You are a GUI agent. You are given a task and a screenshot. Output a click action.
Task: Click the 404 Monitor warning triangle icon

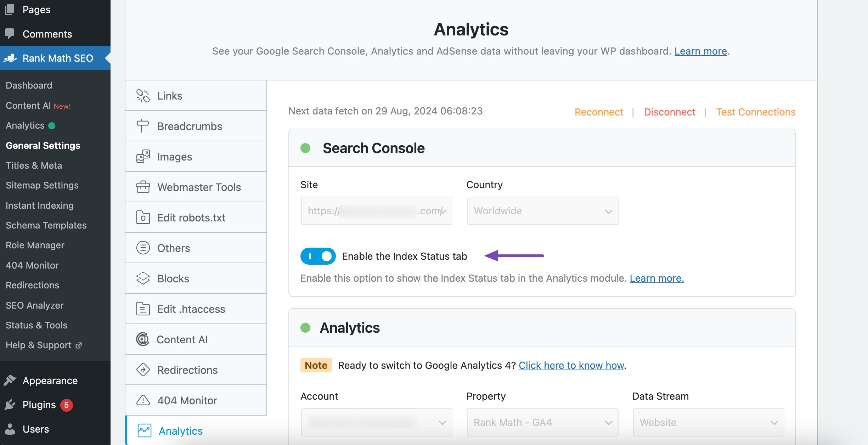[x=143, y=400]
